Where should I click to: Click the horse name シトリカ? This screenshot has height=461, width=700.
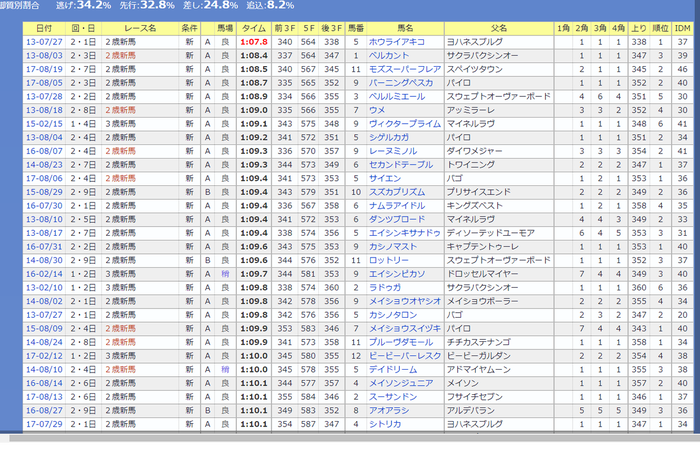coord(384,424)
